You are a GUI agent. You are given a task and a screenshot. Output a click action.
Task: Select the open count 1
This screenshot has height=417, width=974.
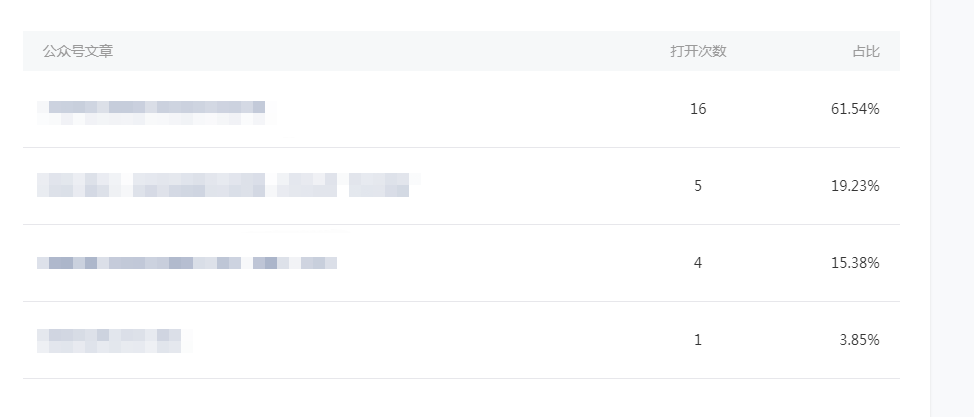point(698,340)
